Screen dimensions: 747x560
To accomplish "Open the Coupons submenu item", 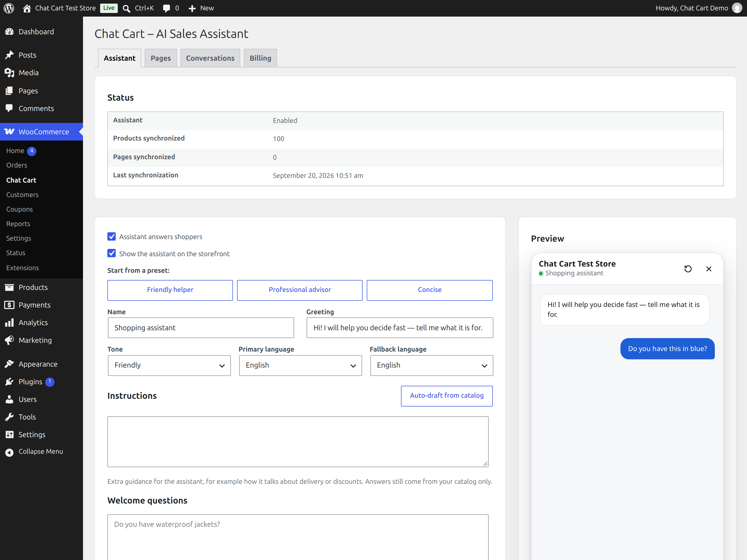I will (x=19, y=209).
